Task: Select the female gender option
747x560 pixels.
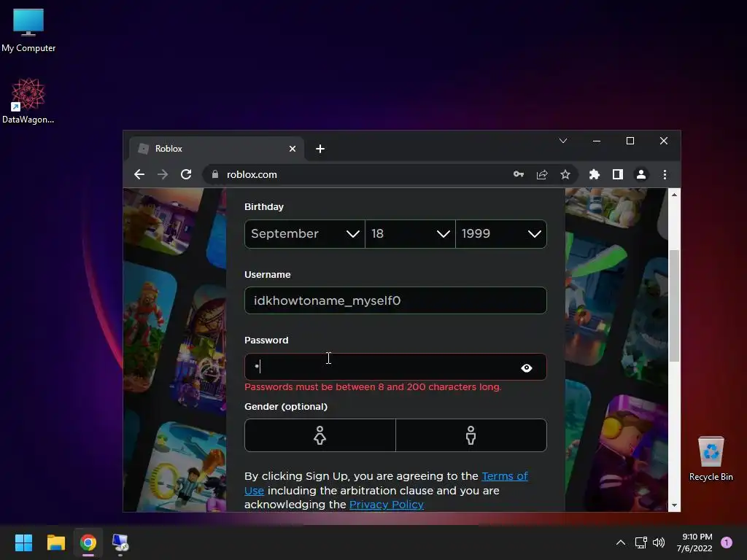Action: 320,435
